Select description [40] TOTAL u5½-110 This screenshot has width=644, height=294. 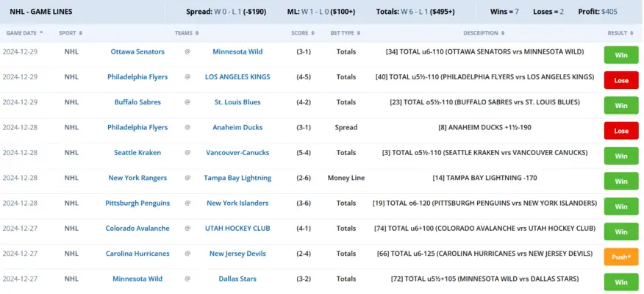click(484, 76)
